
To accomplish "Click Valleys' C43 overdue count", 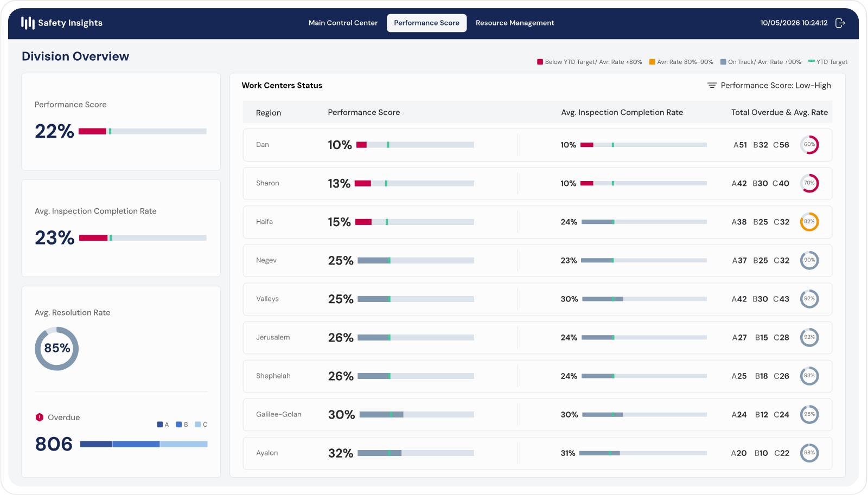I will coord(781,299).
